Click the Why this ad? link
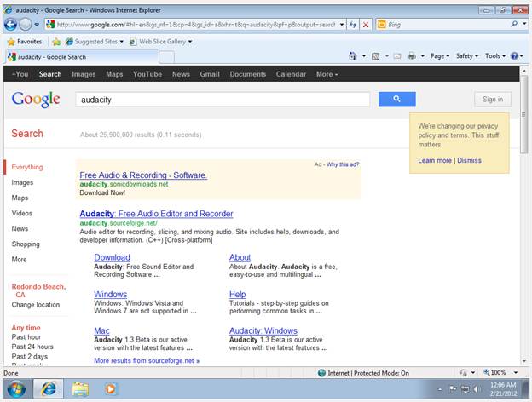 [x=343, y=164]
